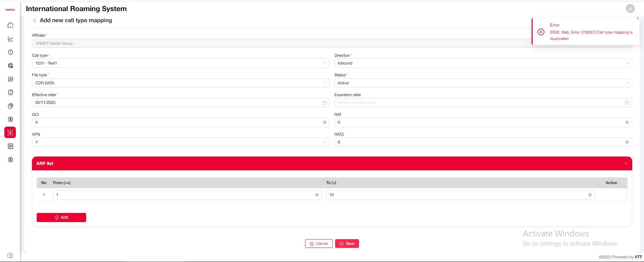This screenshot has width=644, height=262.
Task: Click the user avatar icon
Action: 630,9
